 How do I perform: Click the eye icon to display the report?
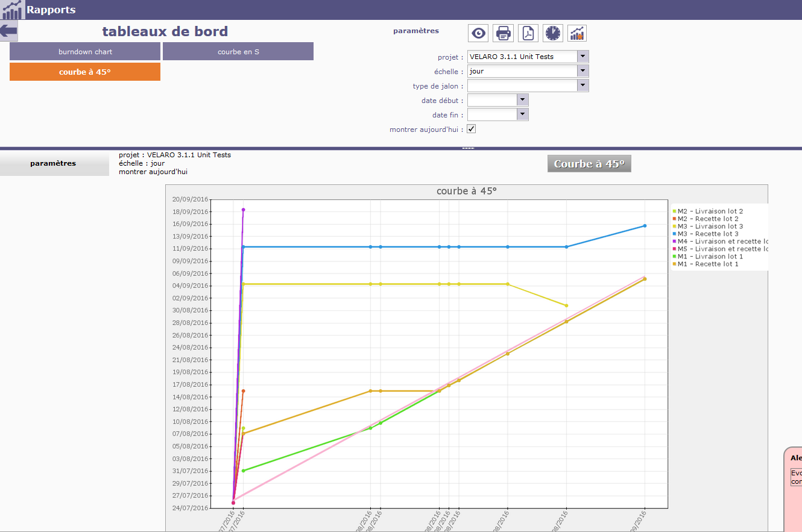click(478, 33)
